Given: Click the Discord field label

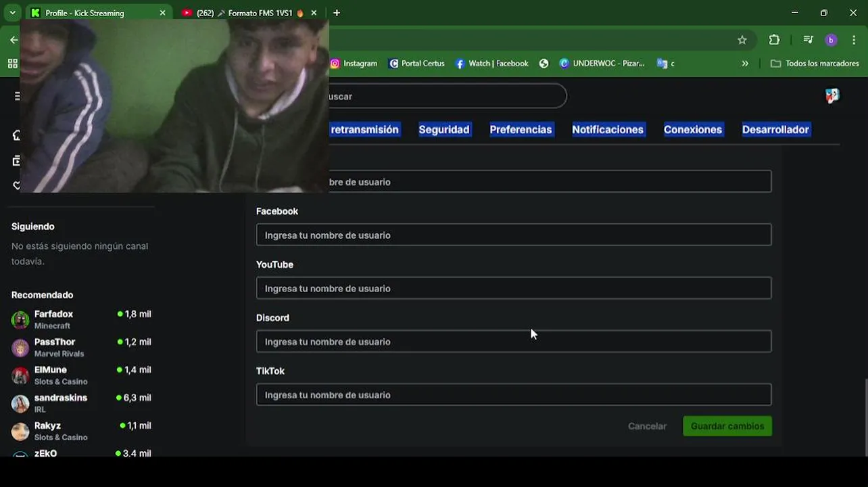Looking at the screenshot, I should [x=272, y=318].
